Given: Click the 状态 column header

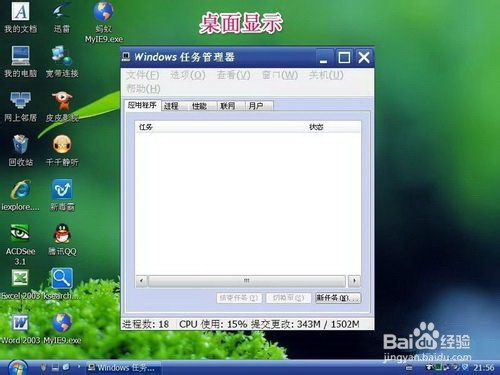Looking at the screenshot, I should [x=333, y=127].
